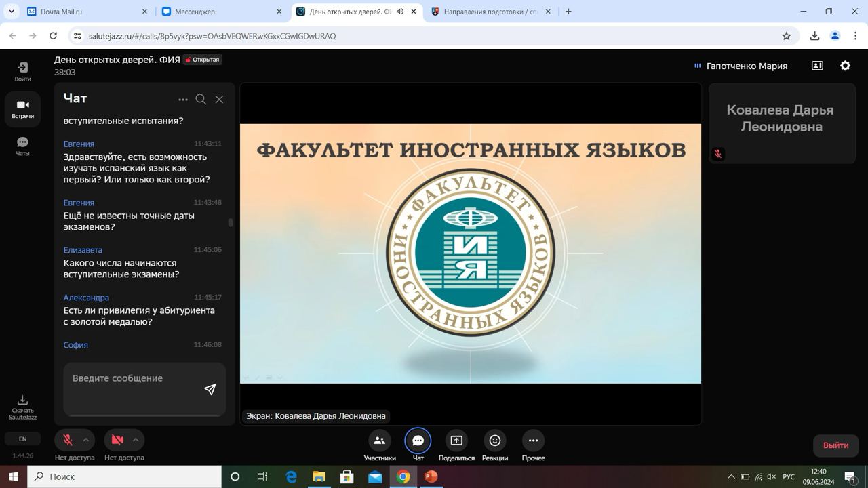Click the red Выйти button
868x488 pixels.
click(835, 445)
